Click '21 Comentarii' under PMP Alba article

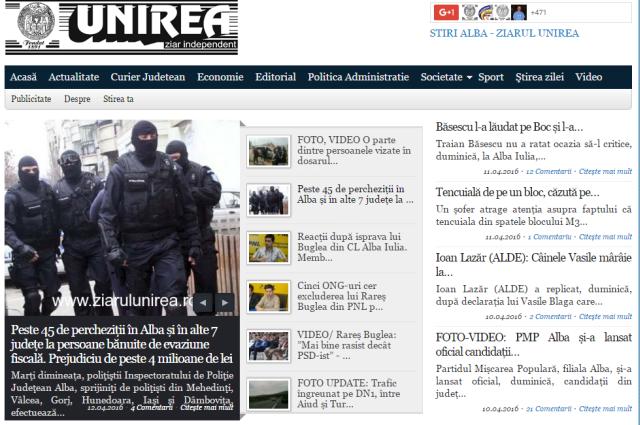coord(549,409)
